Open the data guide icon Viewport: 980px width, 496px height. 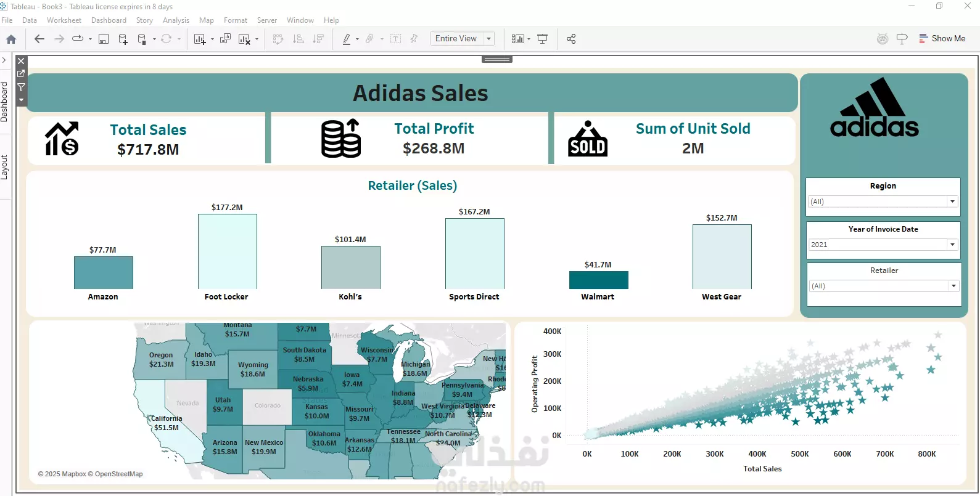tap(883, 39)
